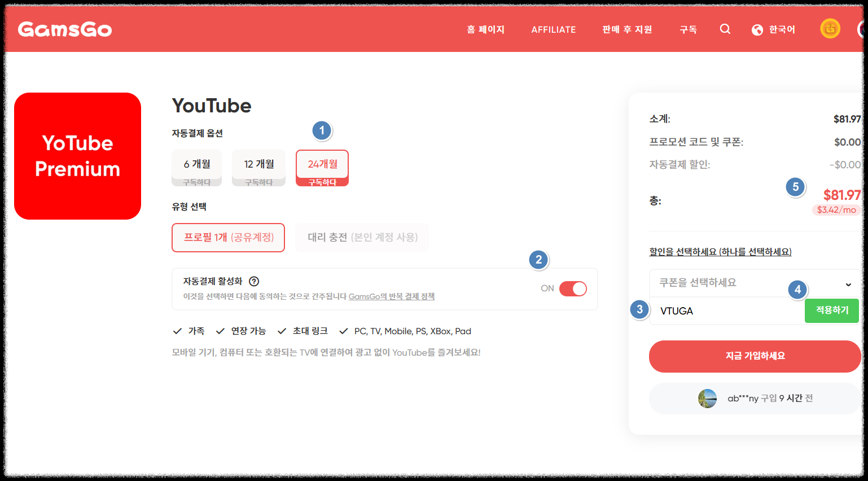Click the YouTube product title
868x481 pixels.
pos(212,106)
